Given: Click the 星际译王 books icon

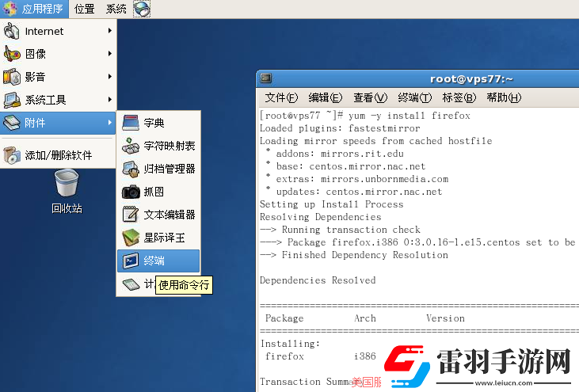Looking at the screenshot, I should [131, 238].
